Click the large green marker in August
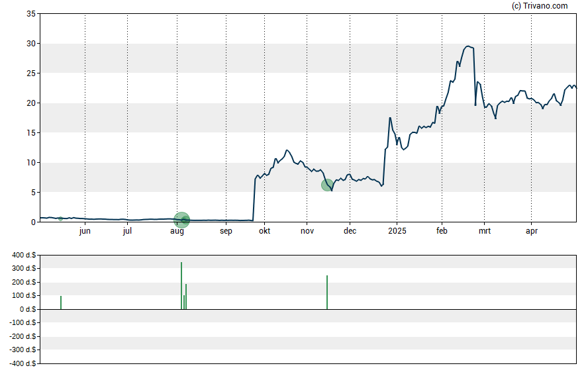The width and height of the screenshot is (588, 374). point(182,220)
